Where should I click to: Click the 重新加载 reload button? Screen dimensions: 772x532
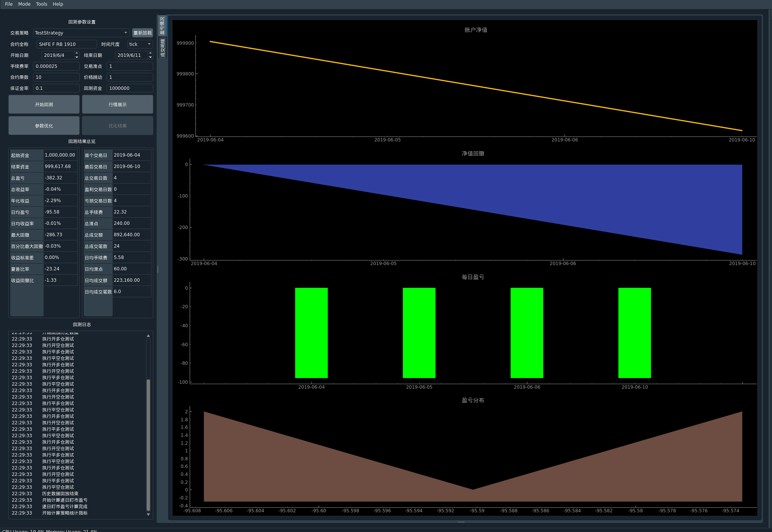tap(143, 33)
